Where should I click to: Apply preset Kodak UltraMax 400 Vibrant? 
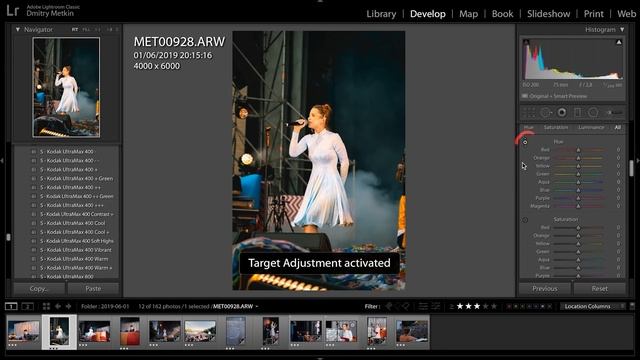click(75, 250)
